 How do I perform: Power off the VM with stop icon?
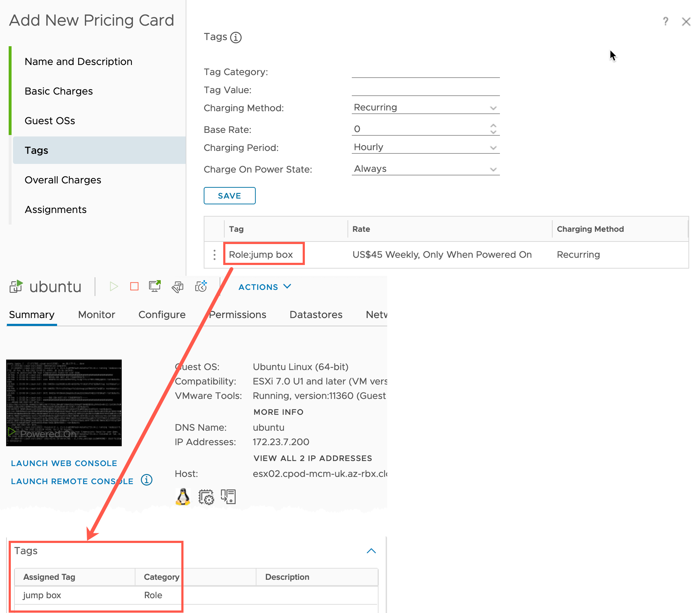pos(134,287)
